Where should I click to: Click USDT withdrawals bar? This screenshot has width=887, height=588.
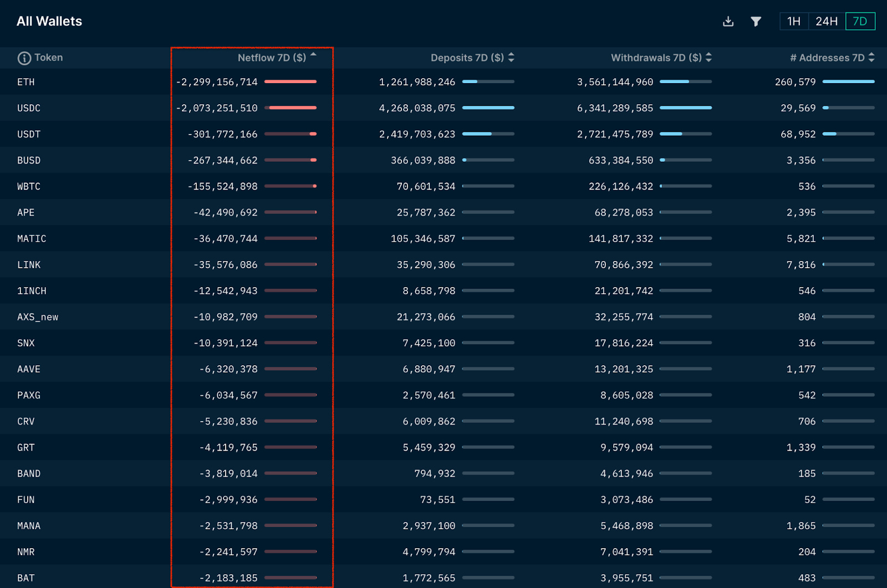coord(686,134)
